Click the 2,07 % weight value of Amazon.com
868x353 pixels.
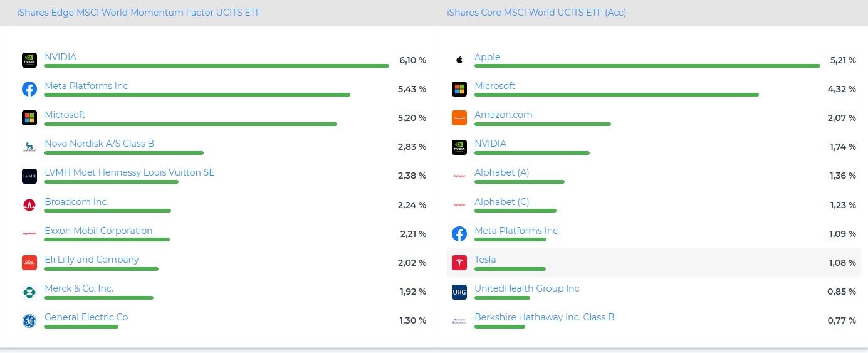842,119
